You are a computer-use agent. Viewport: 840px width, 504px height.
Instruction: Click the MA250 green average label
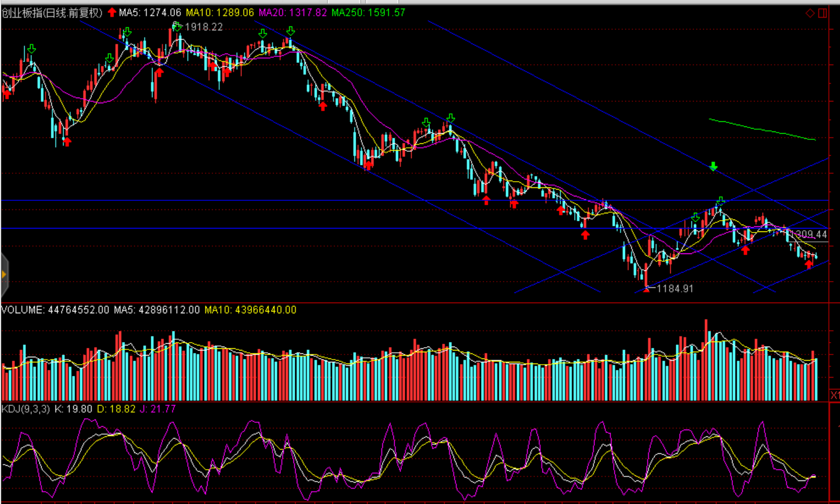[x=368, y=12]
